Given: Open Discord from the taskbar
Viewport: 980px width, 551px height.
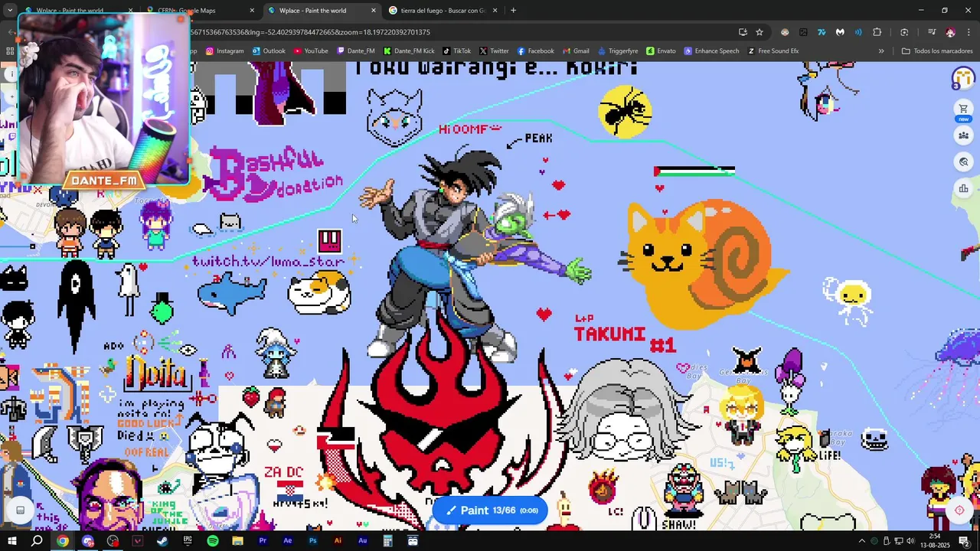Looking at the screenshot, I should [x=88, y=541].
